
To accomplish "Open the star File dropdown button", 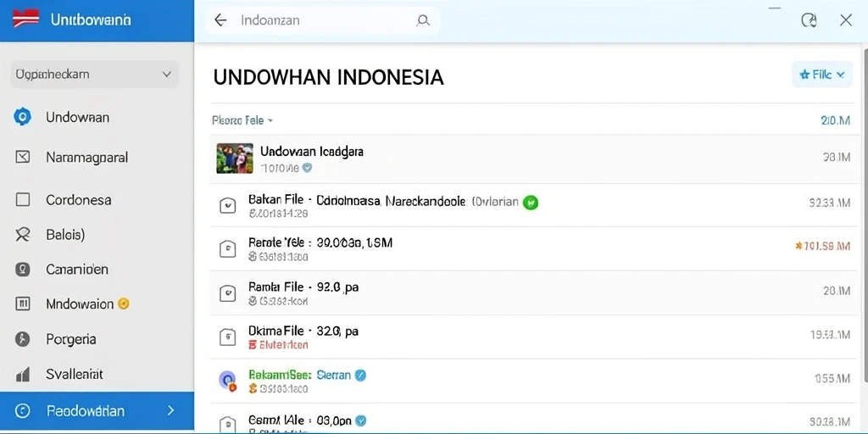I will [822, 75].
